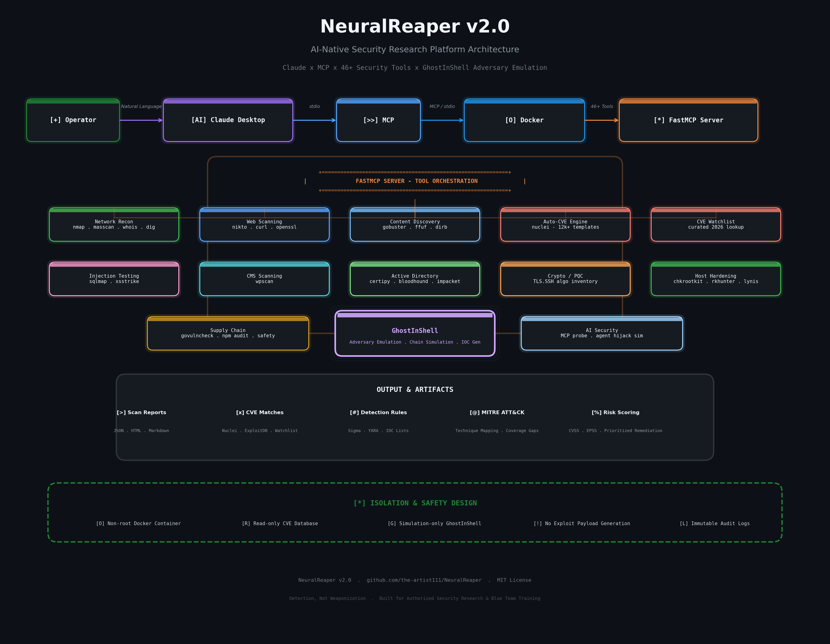Click the MCP node box
Viewport: 830px width, 644px height.
point(379,120)
